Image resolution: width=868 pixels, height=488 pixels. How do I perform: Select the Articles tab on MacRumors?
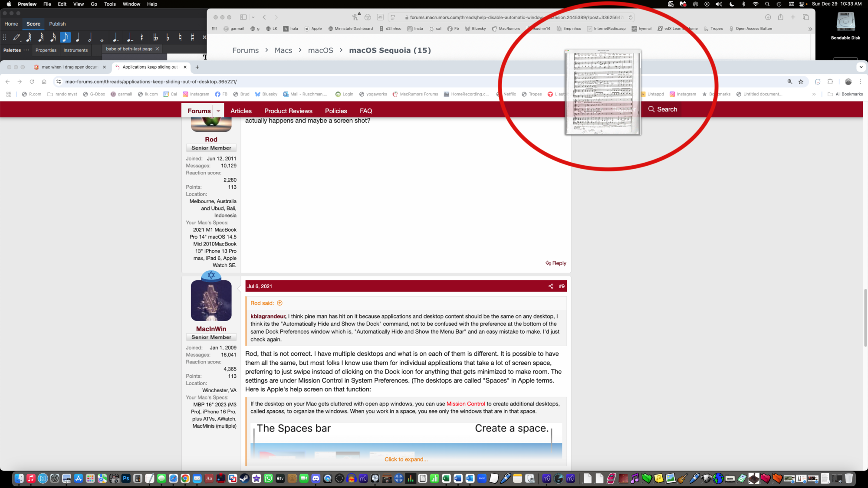pos(241,111)
